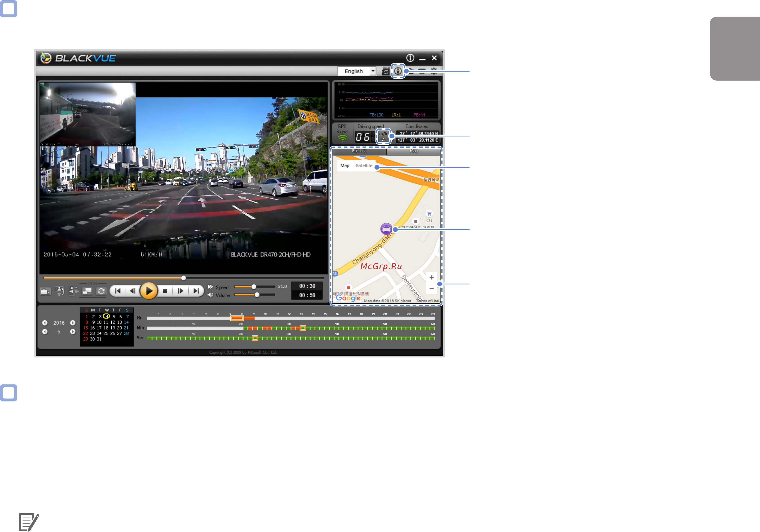Click the vertical flip video icon
Image resolution: width=760 pixels, height=532 pixels.
coord(59,291)
